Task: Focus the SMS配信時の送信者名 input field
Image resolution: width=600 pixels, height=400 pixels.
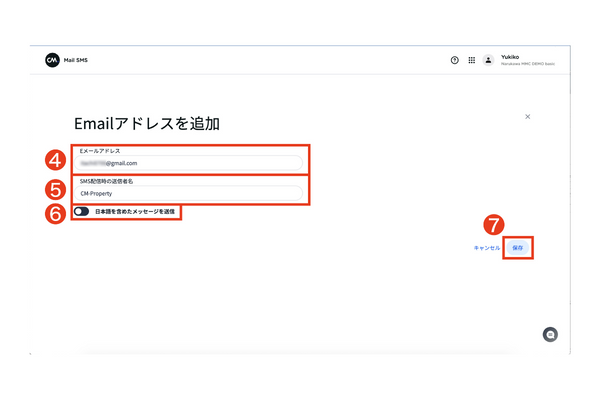Action: pos(190,193)
